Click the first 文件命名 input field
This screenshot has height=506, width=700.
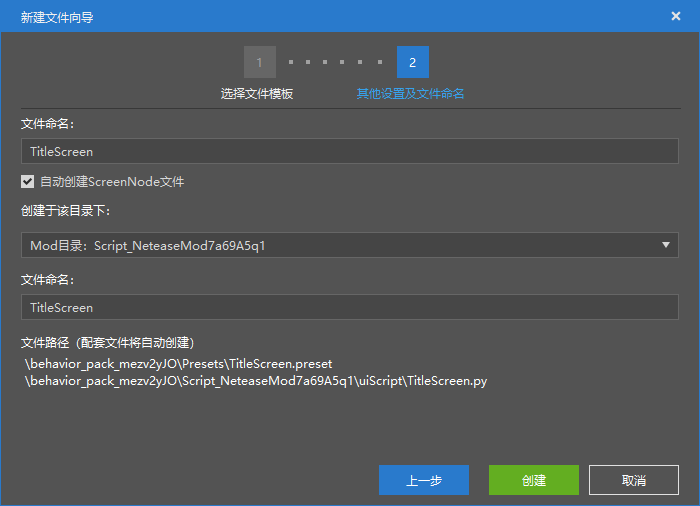(x=349, y=151)
